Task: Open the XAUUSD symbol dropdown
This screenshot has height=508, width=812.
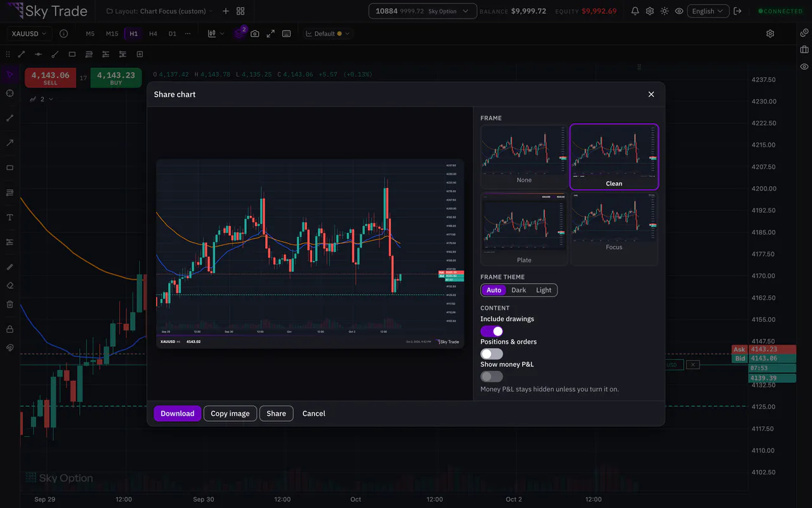Action: click(29, 34)
